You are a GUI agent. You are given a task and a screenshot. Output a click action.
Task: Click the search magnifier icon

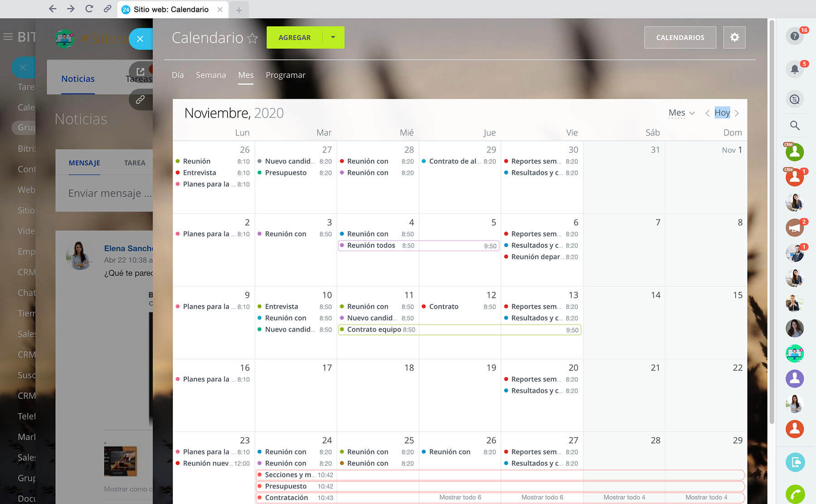[794, 126]
